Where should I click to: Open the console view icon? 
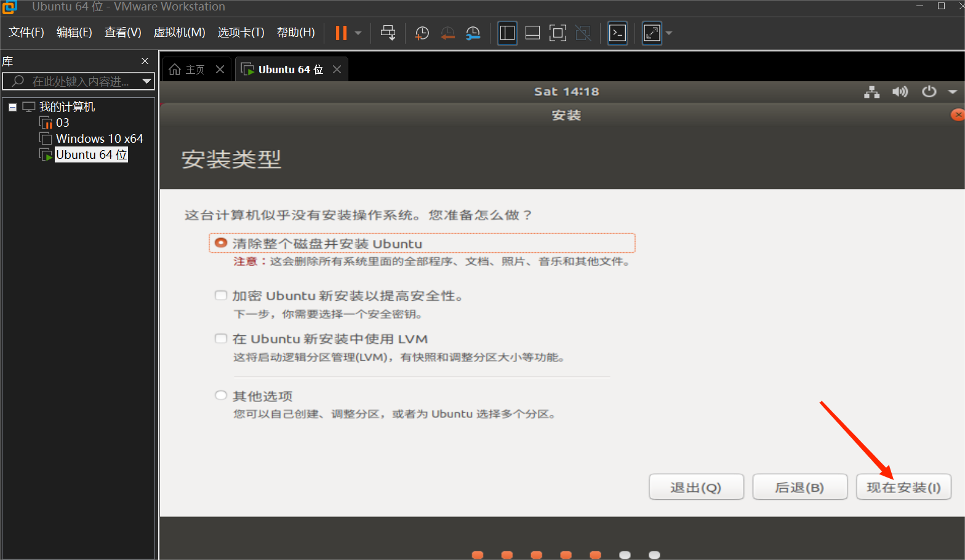(617, 33)
